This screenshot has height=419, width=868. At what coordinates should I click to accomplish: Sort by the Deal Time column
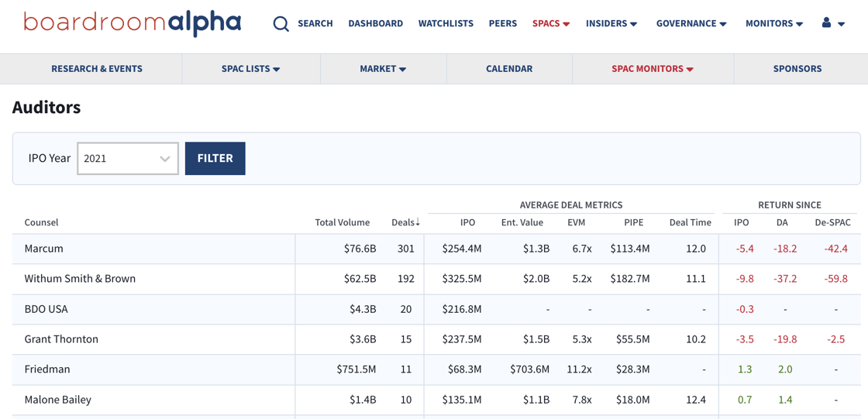[690, 222]
